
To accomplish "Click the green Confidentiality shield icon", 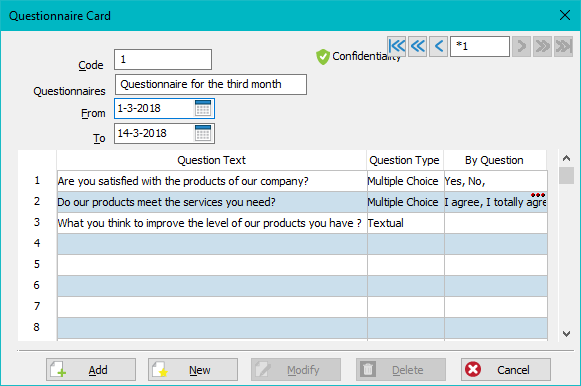I will point(323,57).
